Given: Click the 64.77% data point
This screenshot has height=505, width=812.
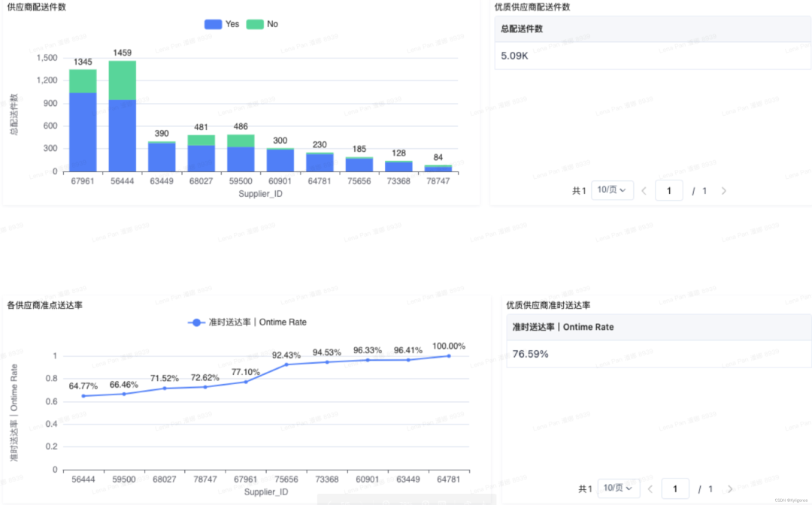Looking at the screenshot, I should tap(83, 396).
